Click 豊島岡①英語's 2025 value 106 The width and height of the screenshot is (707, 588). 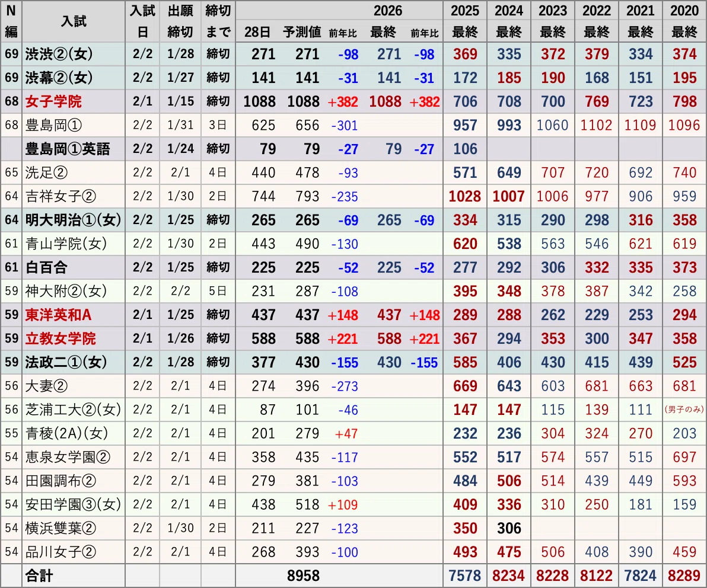click(x=465, y=149)
